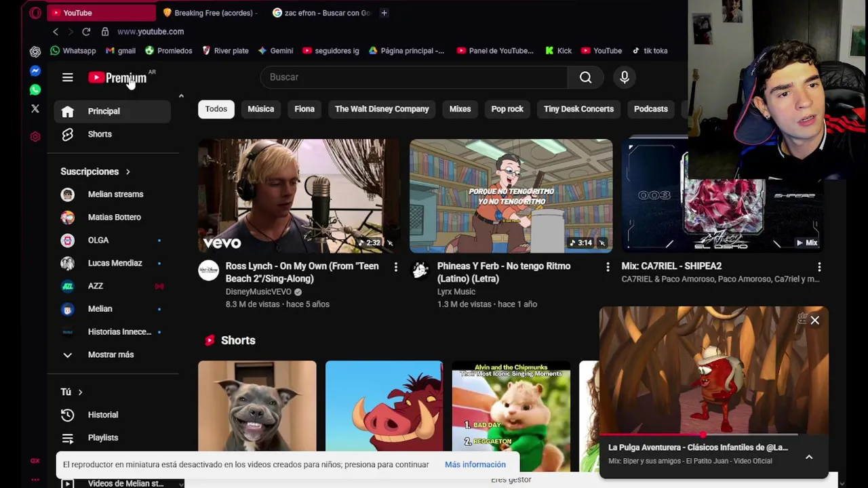Screen dimensions: 868x488
Task: Reload the page with refresh icon
Action: coord(86,32)
